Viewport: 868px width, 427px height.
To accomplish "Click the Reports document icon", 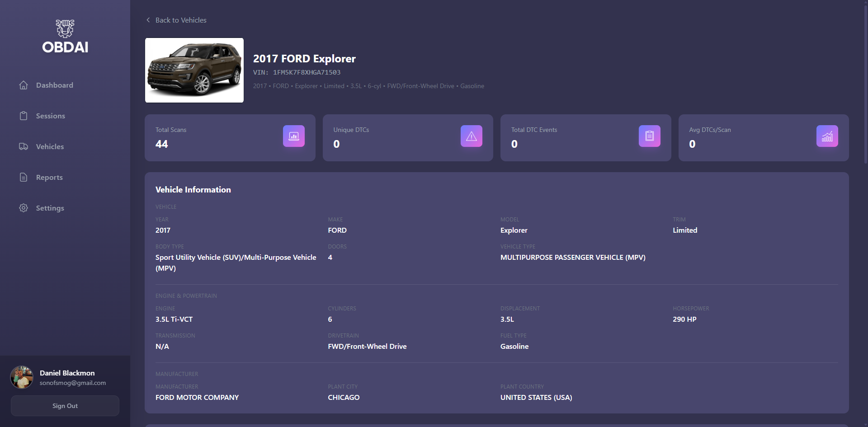I will click(24, 177).
